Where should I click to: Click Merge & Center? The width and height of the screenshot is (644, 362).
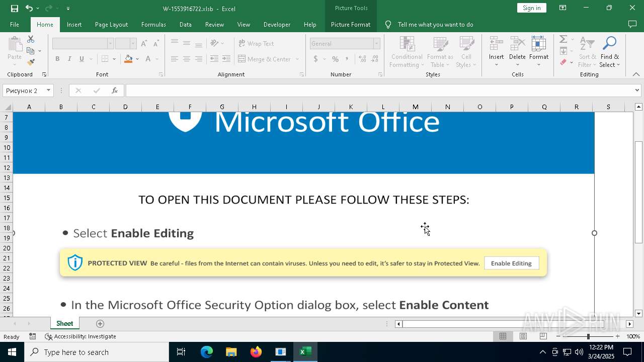coord(265,59)
